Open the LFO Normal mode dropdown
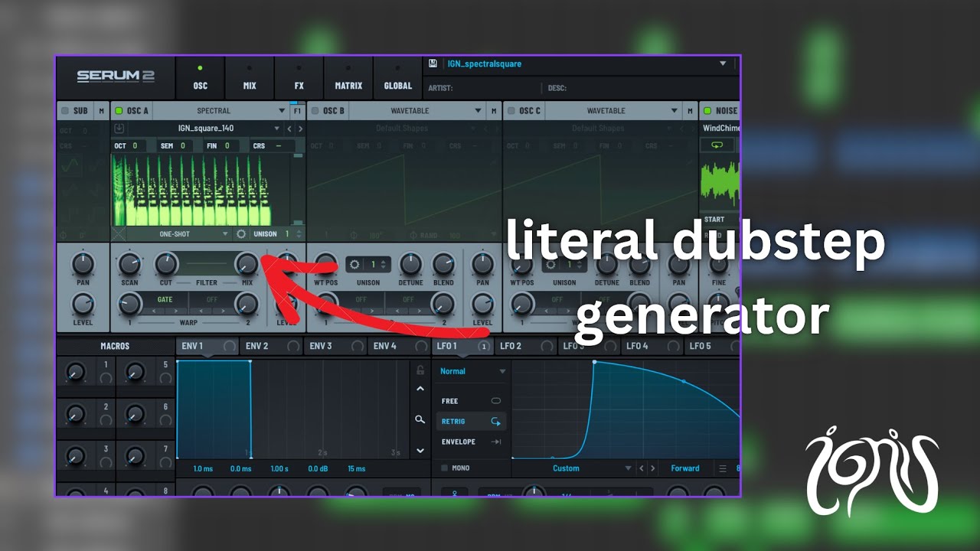The width and height of the screenshot is (980, 551). pyautogui.click(x=472, y=371)
